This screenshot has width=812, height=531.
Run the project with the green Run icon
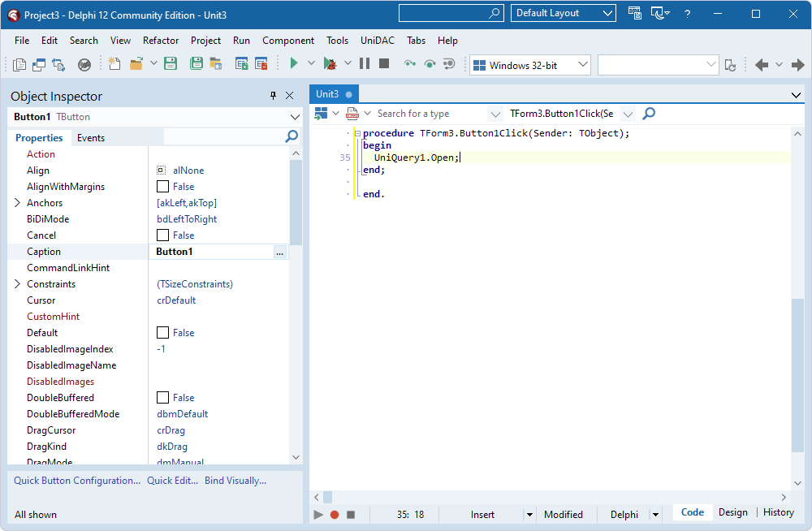(x=294, y=63)
